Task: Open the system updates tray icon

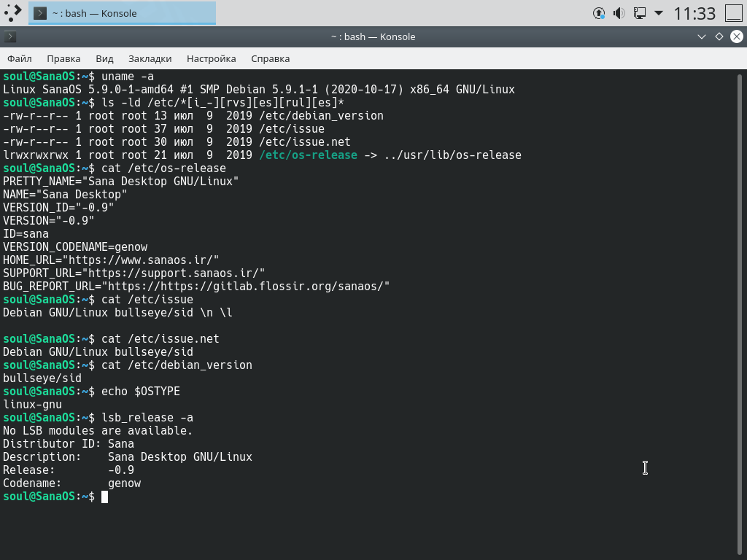Action: pos(599,13)
